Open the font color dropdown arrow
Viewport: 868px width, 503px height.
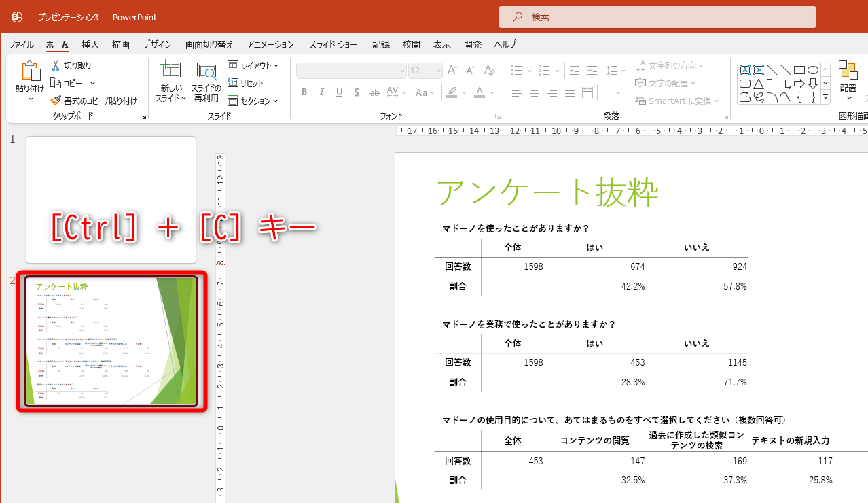coord(492,92)
